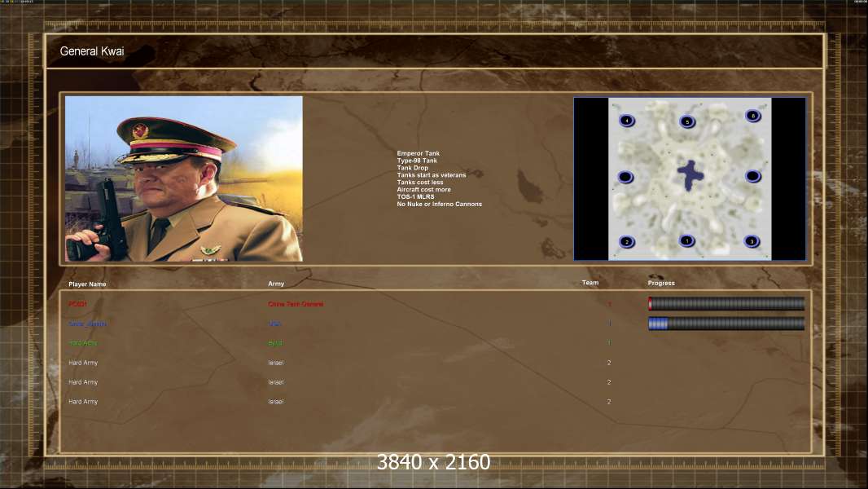Click the "Emperor Tank" trait line
Image resolution: width=868 pixels, height=489 pixels.
[x=418, y=153]
